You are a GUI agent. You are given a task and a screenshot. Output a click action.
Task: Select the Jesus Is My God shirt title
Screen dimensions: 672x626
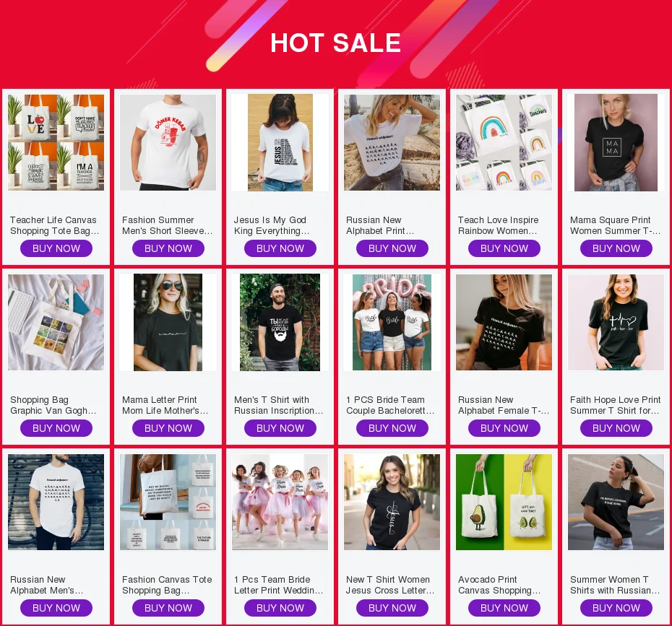tap(271, 225)
